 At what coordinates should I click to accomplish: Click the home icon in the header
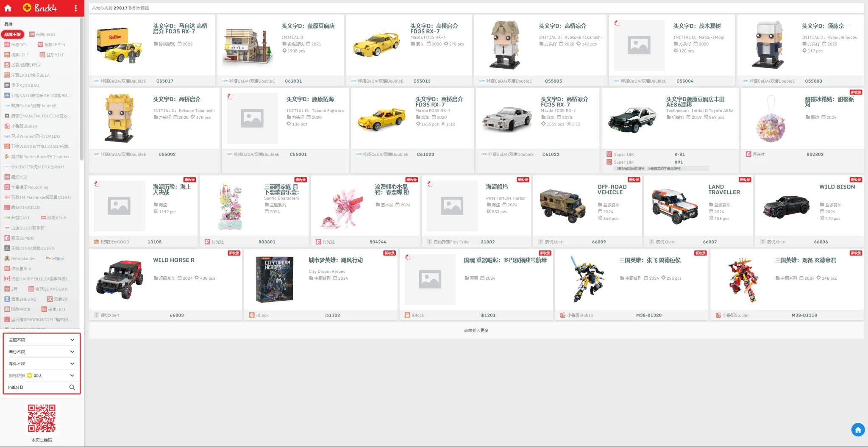coord(8,8)
